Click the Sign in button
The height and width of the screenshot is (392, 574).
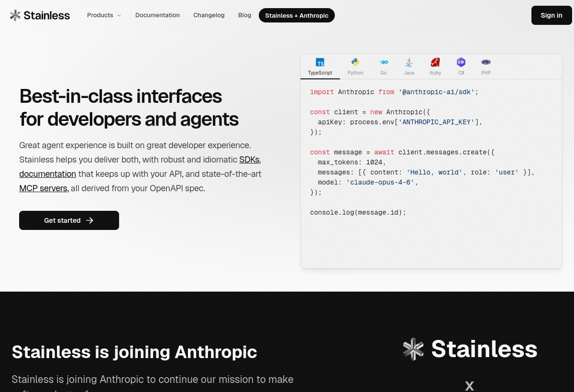[x=552, y=15]
